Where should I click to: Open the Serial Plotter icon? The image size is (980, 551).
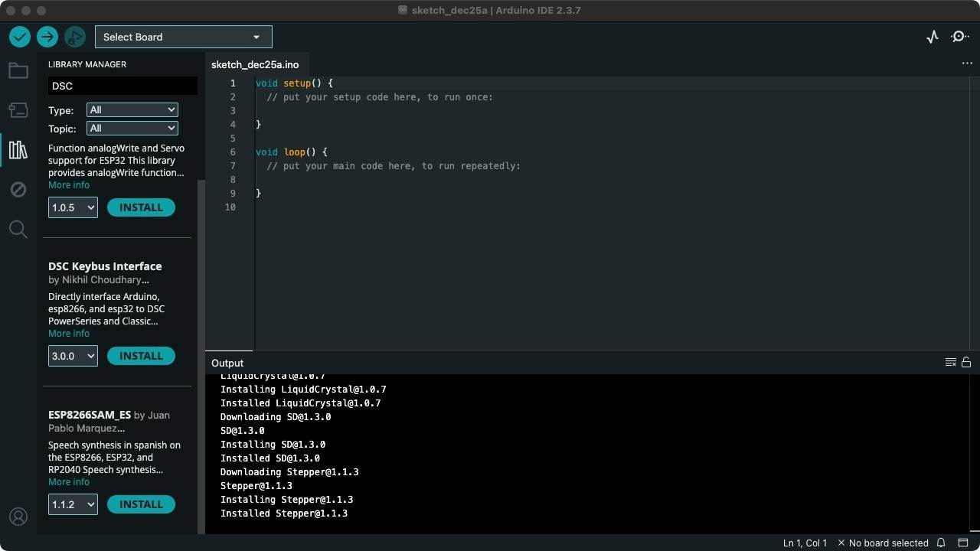[933, 37]
